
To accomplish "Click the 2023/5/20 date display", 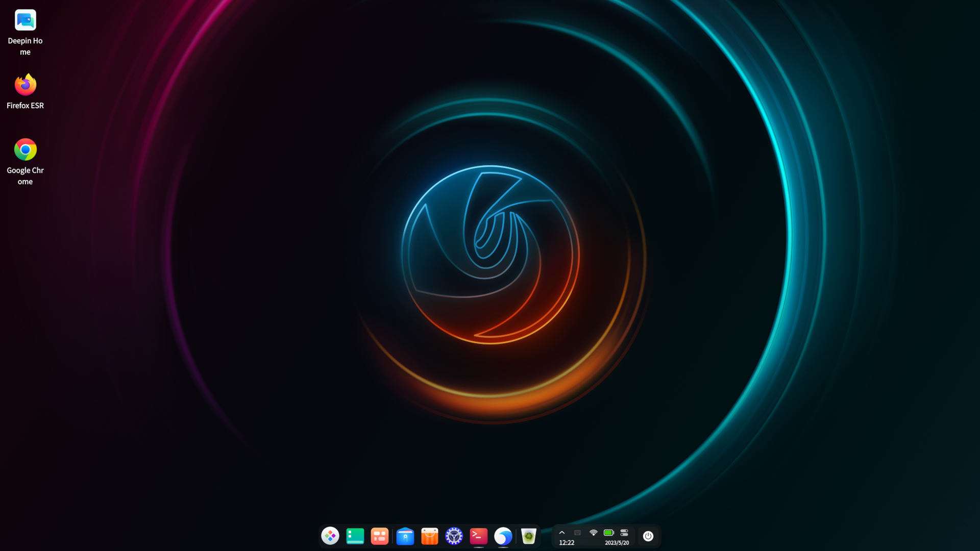I will [617, 543].
